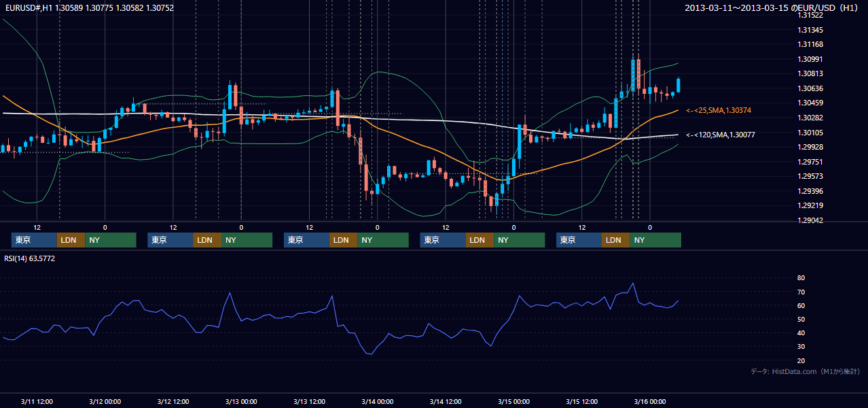
Task: Click the 3/15 12:00 time axis label
Action: (581, 401)
